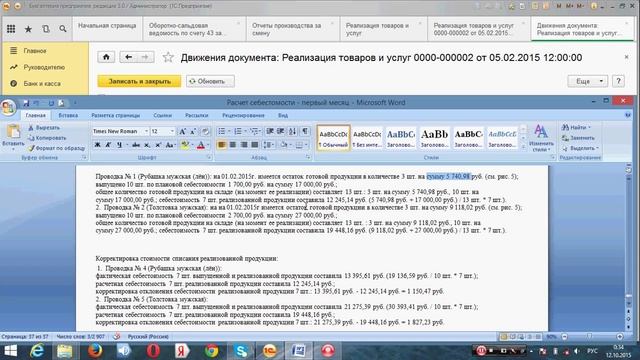The image size is (640, 360).
Task: Save document from Quick Access toolbar
Action: pos(26,103)
